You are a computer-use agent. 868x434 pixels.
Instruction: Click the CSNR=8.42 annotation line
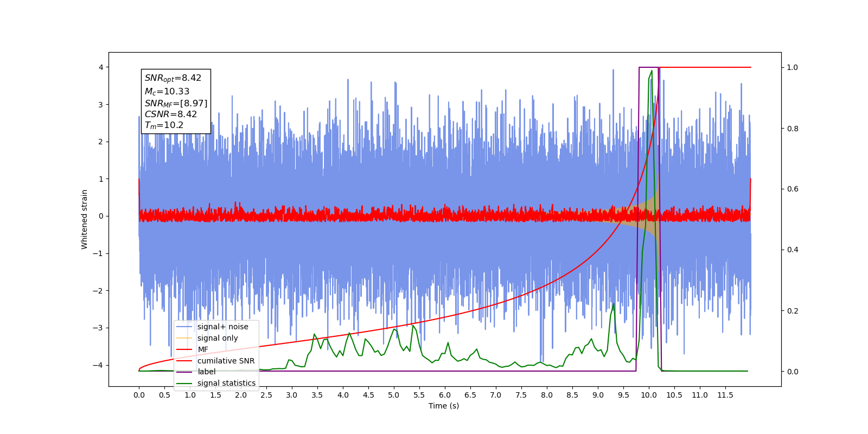point(171,114)
